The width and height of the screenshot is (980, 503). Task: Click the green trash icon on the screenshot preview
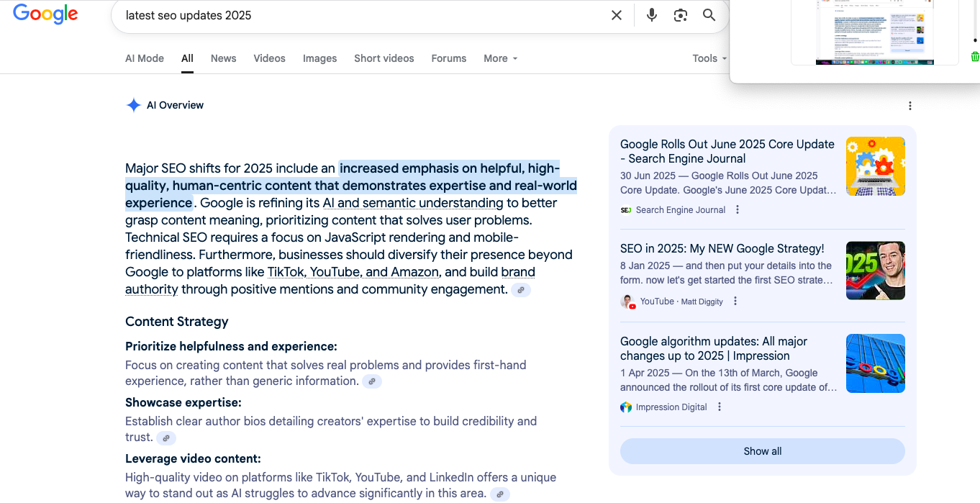point(975,56)
